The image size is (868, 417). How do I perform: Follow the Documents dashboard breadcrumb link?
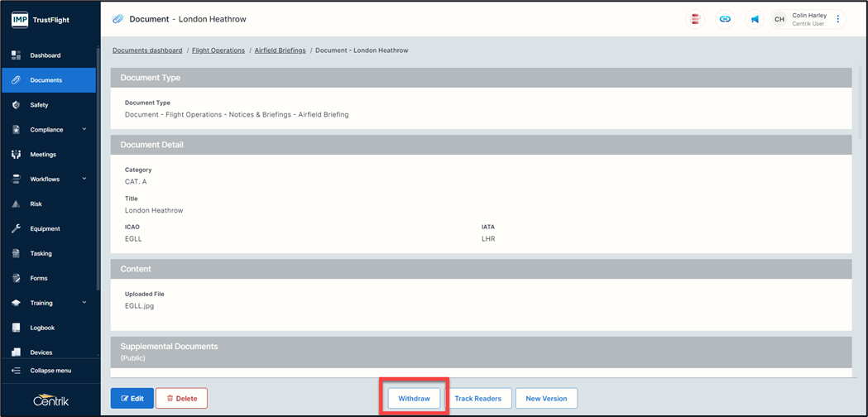[147, 50]
